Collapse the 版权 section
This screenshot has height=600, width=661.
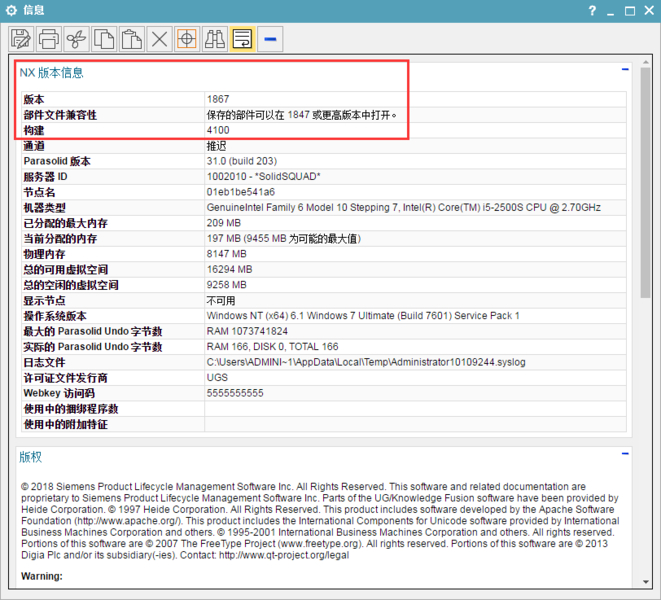coord(625,454)
